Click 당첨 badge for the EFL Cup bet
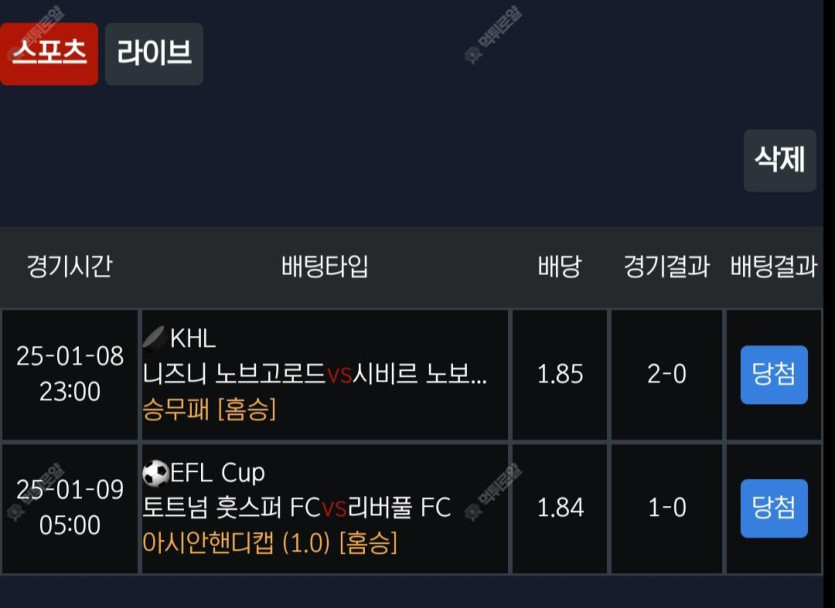The image size is (835, 608). (774, 508)
